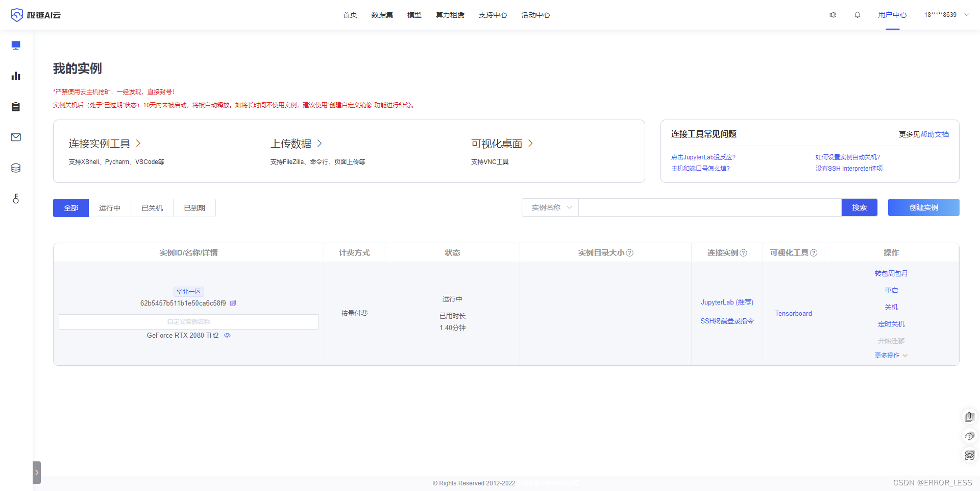Select the 运行中 filter tab
Image resolution: width=980 pixels, height=491 pixels.
tap(110, 208)
